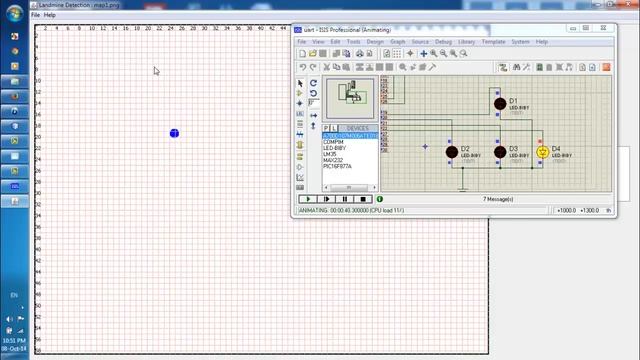The image size is (640, 360).
Task: Click vertical mirror flip icon
Action: tap(313, 126)
